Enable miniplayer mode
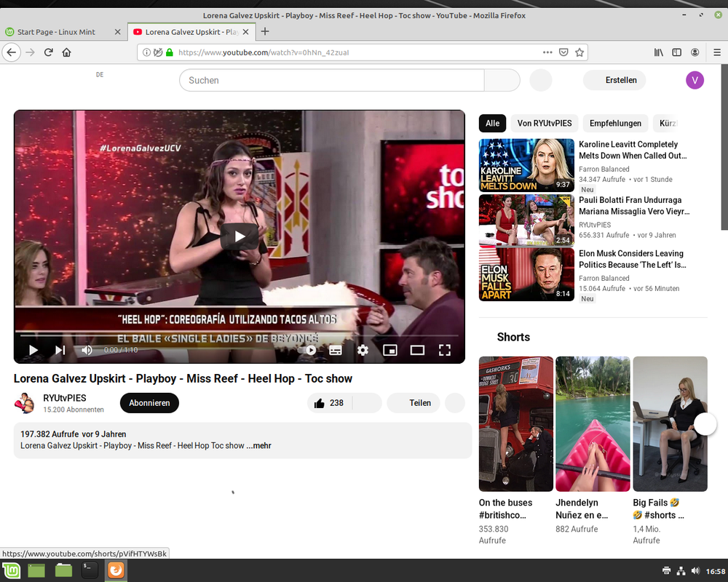 pos(390,350)
